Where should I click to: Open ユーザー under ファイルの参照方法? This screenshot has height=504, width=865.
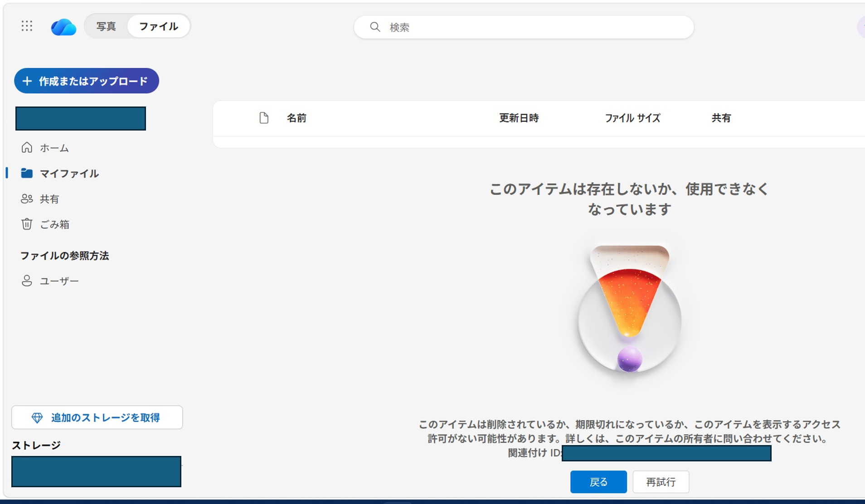click(x=59, y=281)
